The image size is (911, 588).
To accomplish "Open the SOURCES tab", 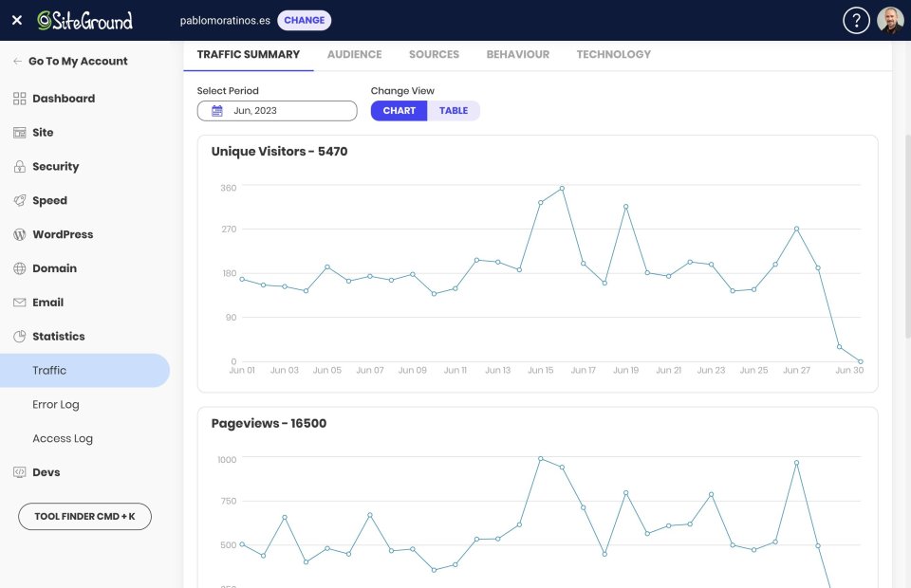I will (x=434, y=54).
